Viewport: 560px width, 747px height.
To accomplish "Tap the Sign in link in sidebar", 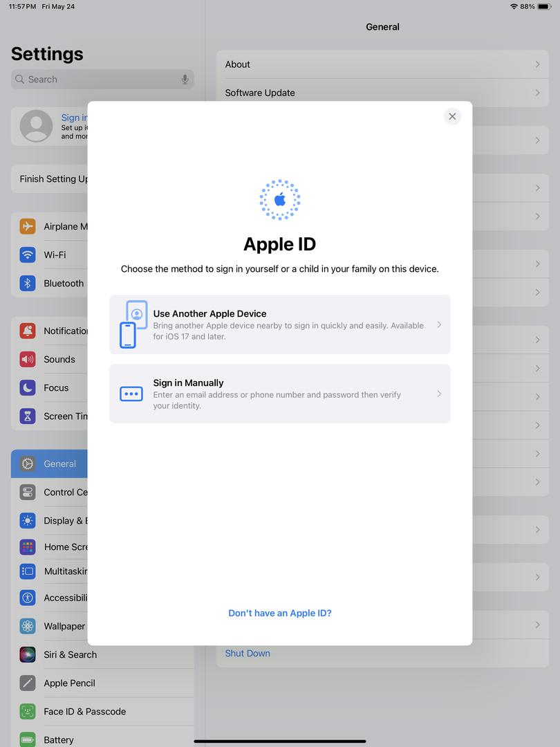I will [74, 118].
